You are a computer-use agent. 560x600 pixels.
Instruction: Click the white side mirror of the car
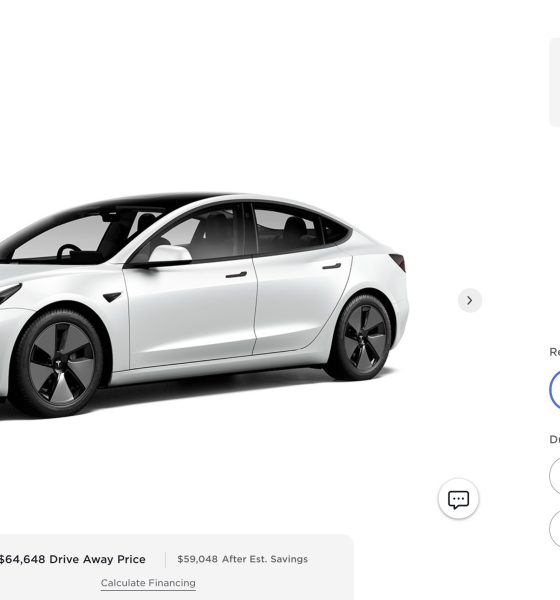(170, 254)
